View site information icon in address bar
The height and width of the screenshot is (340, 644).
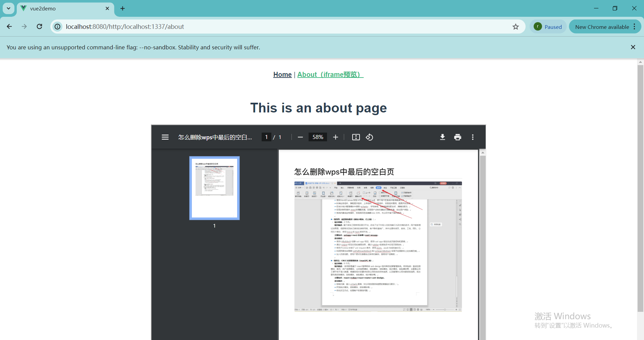coord(58,27)
